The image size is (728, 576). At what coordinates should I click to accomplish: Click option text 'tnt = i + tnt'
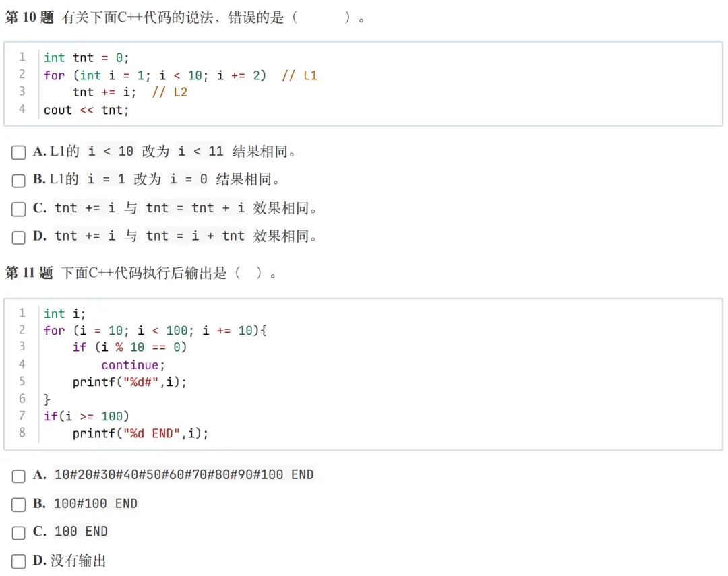(x=195, y=236)
